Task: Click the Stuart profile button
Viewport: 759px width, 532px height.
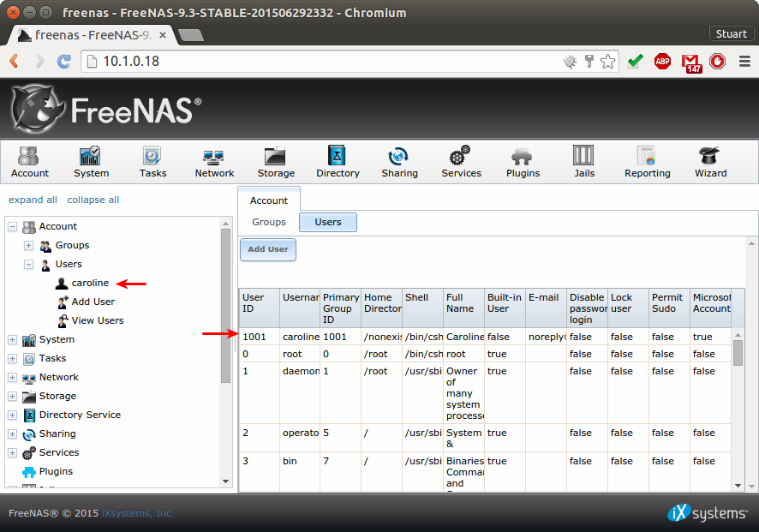Action: click(731, 34)
